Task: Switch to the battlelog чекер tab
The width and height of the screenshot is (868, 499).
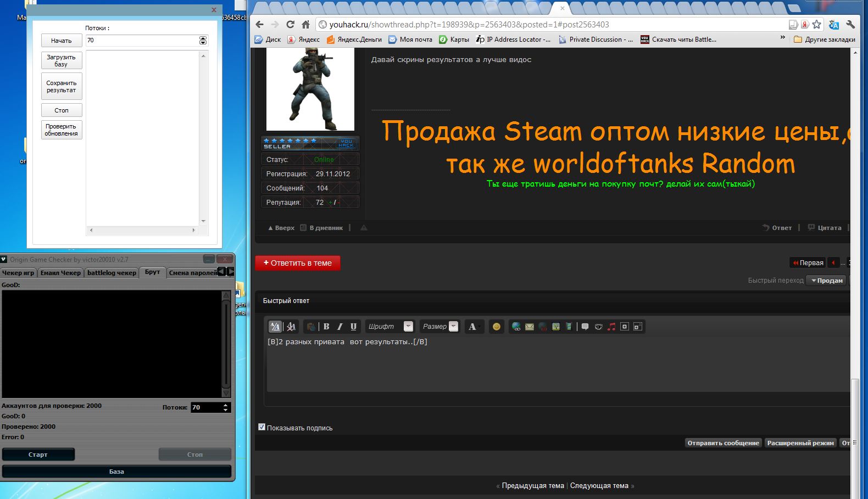Action: coord(112,273)
